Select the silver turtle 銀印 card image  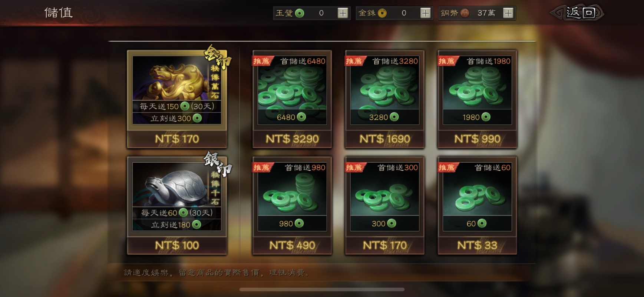tap(177, 196)
